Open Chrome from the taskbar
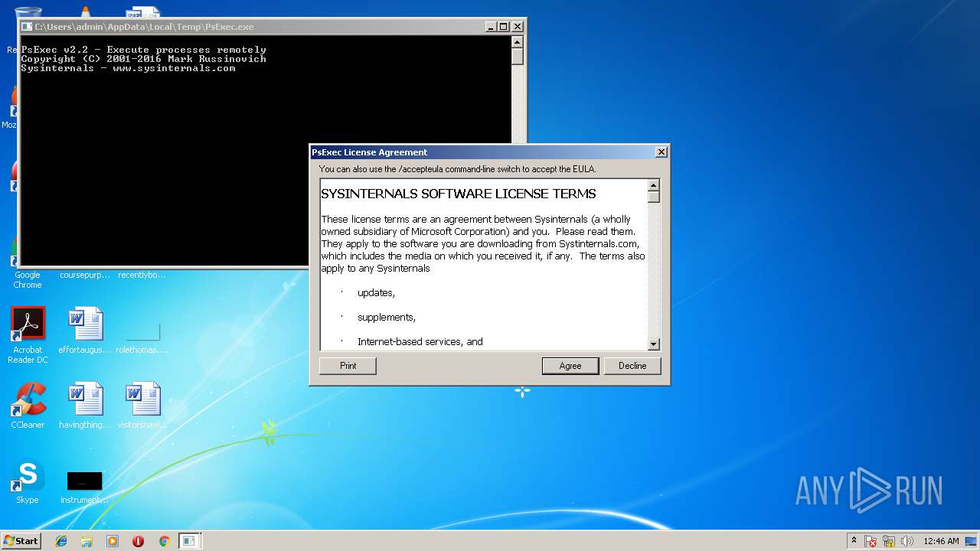980x551 pixels. pyautogui.click(x=164, y=541)
